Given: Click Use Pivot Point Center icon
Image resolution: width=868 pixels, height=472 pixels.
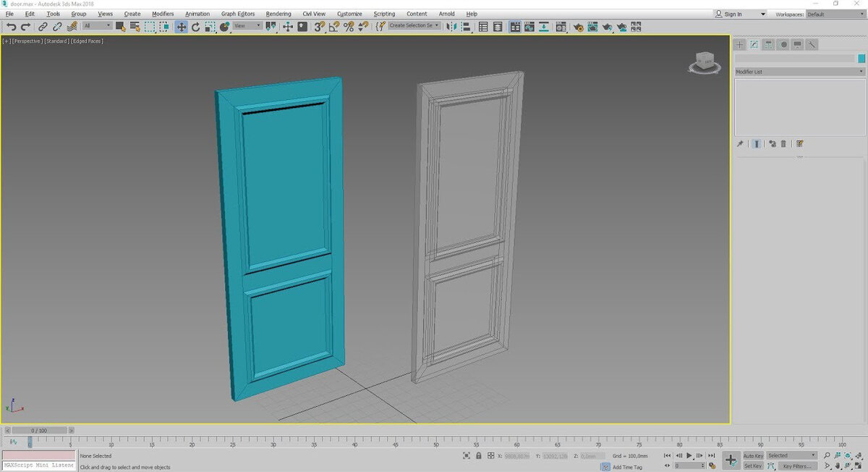Looking at the screenshot, I should (271, 26).
